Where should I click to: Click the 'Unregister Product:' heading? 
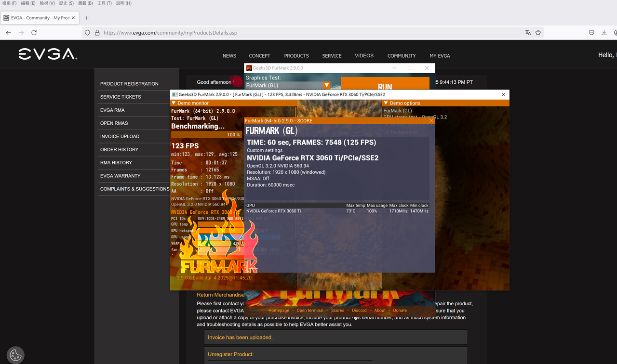tap(230, 354)
